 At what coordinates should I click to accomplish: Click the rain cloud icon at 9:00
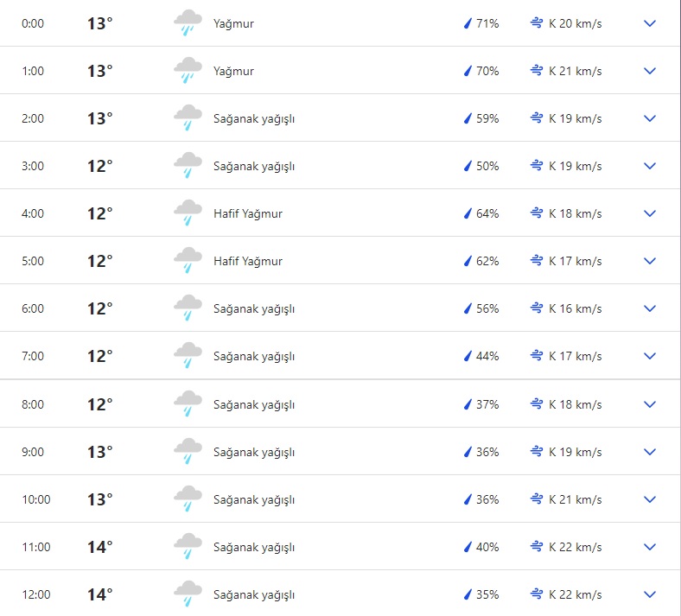(x=188, y=452)
